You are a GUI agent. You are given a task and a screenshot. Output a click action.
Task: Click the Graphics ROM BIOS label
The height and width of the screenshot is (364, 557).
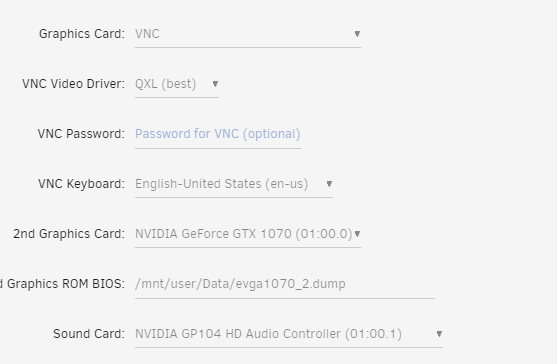click(63, 284)
